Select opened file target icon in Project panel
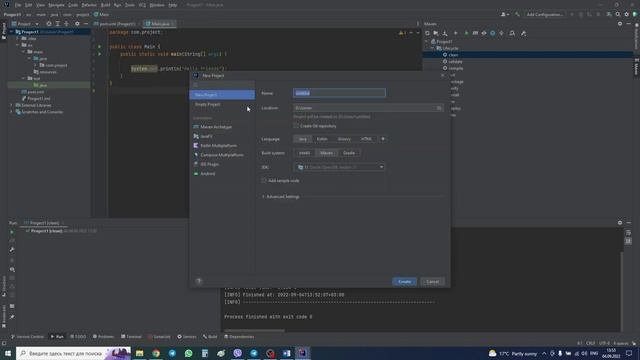 (x=49, y=24)
